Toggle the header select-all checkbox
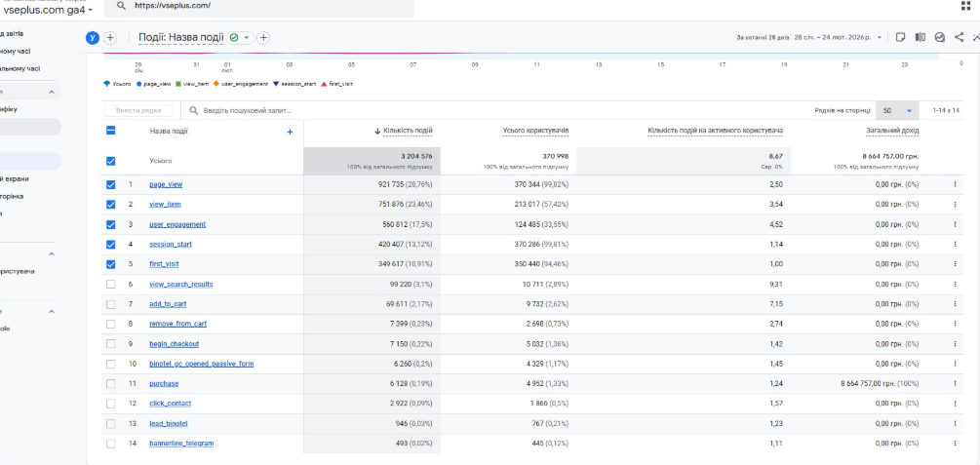Image resolution: width=980 pixels, height=465 pixels. click(x=110, y=132)
